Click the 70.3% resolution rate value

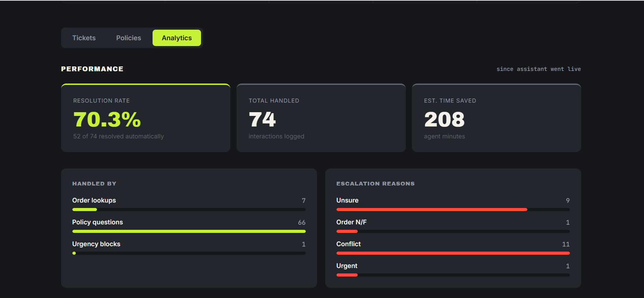(107, 119)
